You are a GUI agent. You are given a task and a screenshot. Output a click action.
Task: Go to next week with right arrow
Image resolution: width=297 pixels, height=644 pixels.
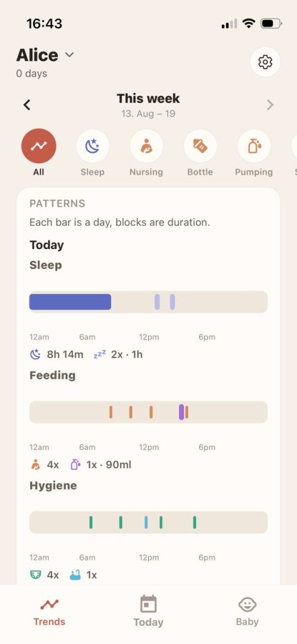tap(270, 105)
